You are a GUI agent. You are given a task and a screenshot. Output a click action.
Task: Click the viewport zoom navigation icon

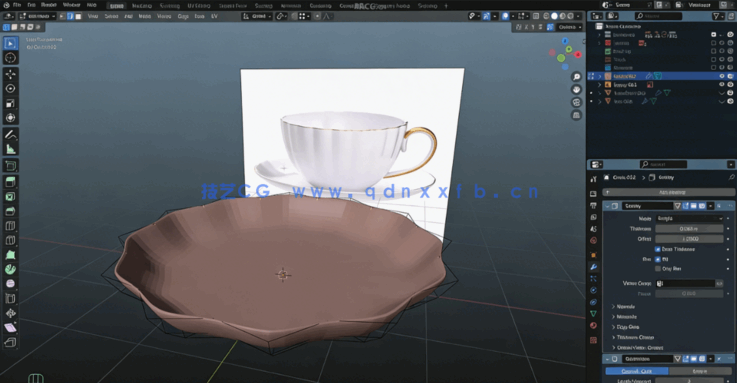pyautogui.click(x=576, y=77)
